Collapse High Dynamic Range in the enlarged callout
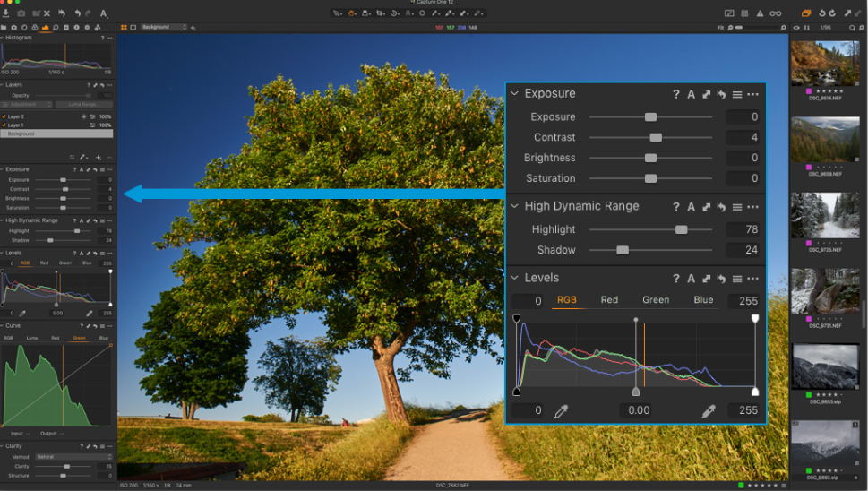868x491 pixels. point(514,206)
